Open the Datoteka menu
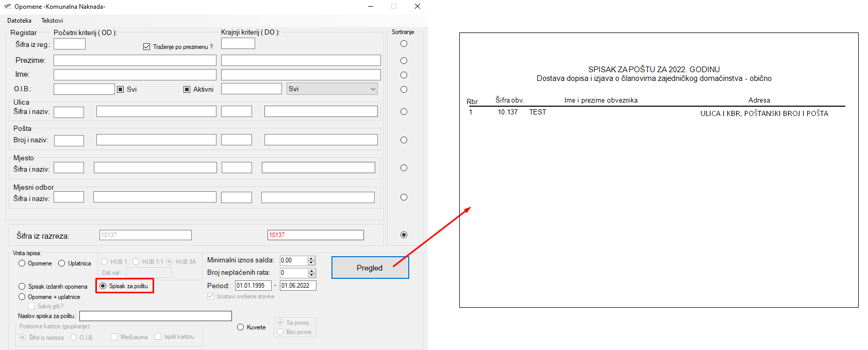Image resolution: width=868 pixels, height=350 pixels. 19,21
